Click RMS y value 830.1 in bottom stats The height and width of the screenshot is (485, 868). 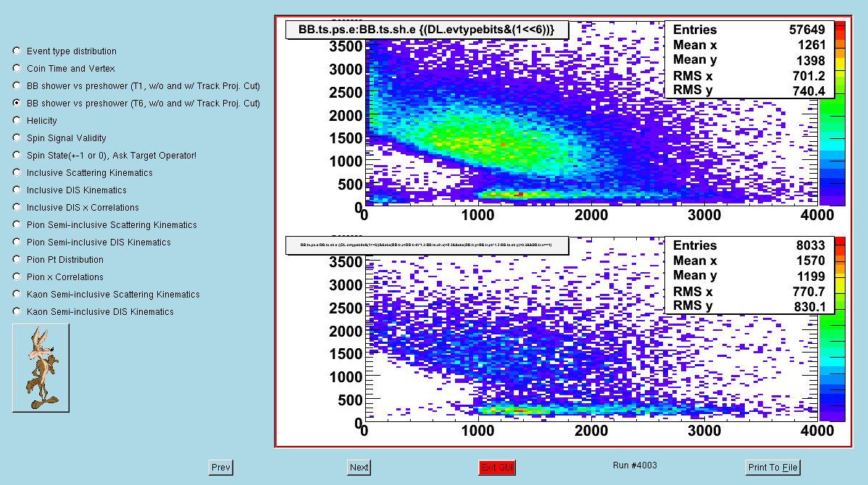809,306
